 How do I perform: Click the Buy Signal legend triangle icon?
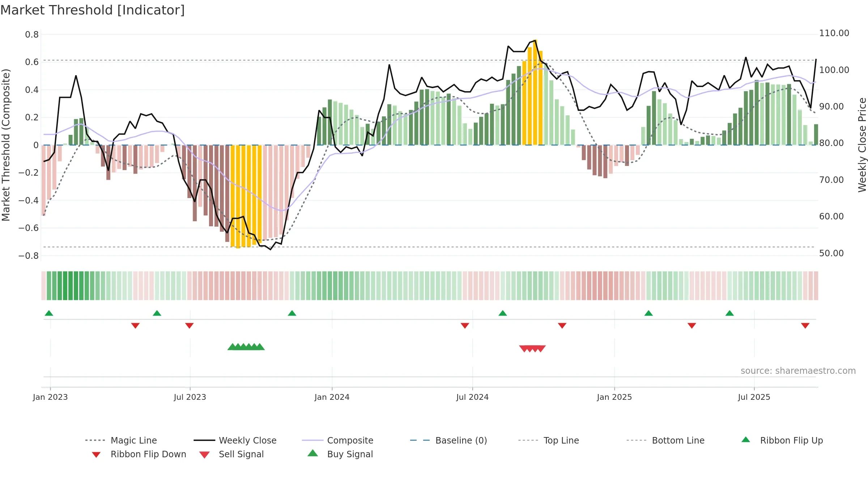[x=313, y=453]
